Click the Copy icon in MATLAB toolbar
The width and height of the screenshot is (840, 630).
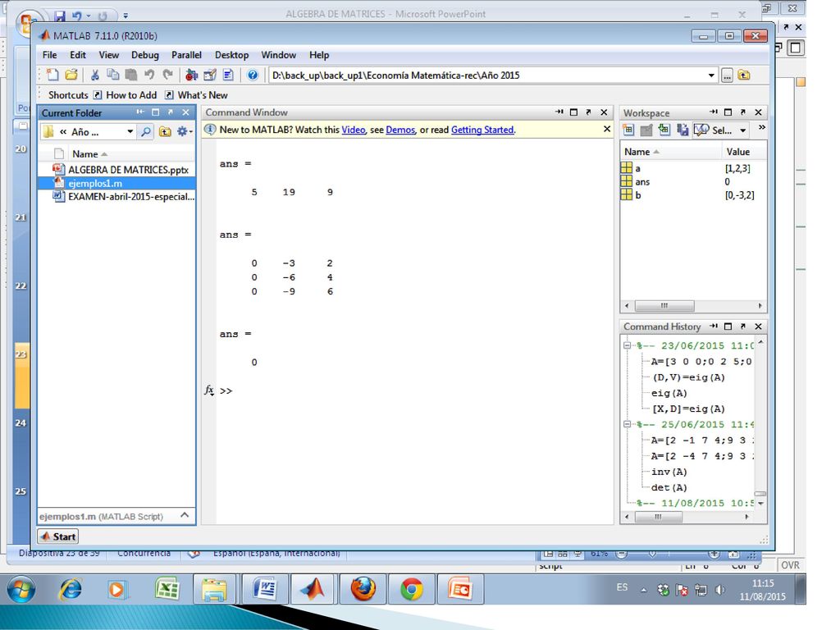click(112, 75)
